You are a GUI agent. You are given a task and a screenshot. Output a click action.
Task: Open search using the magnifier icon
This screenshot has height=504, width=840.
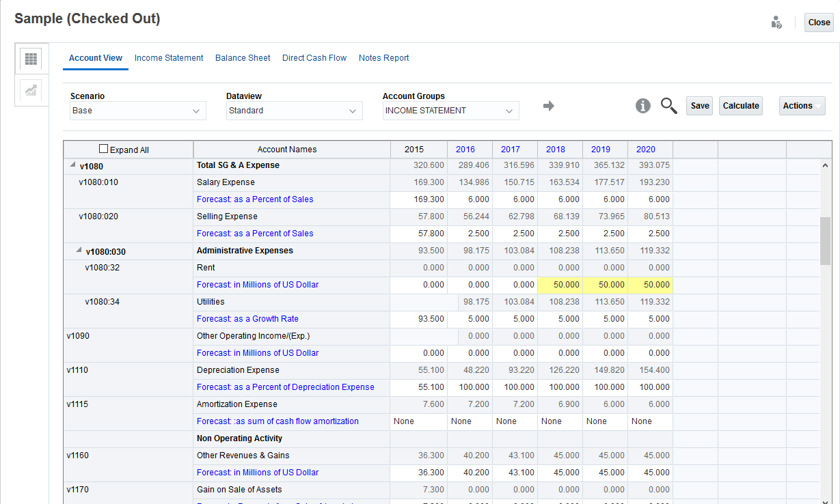[x=668, y=106]
